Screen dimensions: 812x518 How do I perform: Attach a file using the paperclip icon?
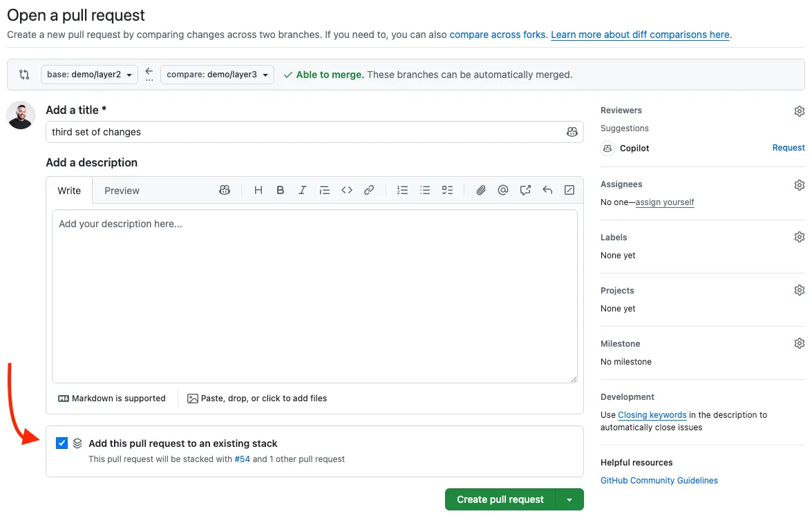pyautogui.click(x=481, y=190)
